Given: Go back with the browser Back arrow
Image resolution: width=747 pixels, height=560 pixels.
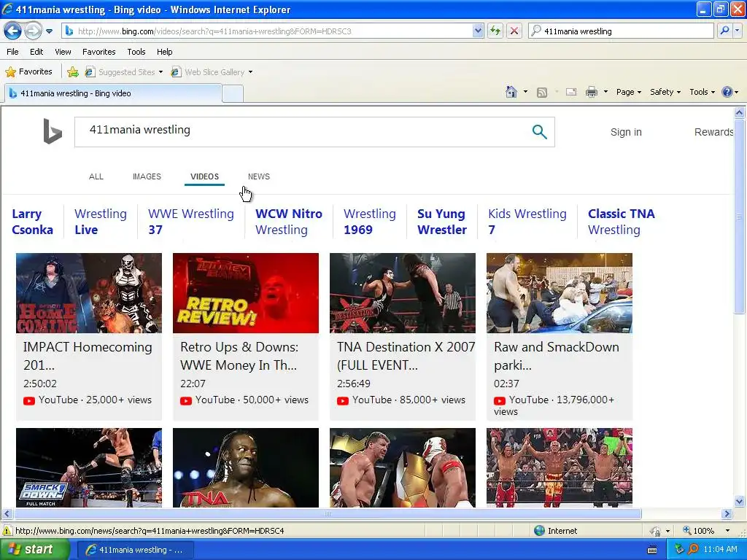Looking at the screenshot, I should point(13,31).
